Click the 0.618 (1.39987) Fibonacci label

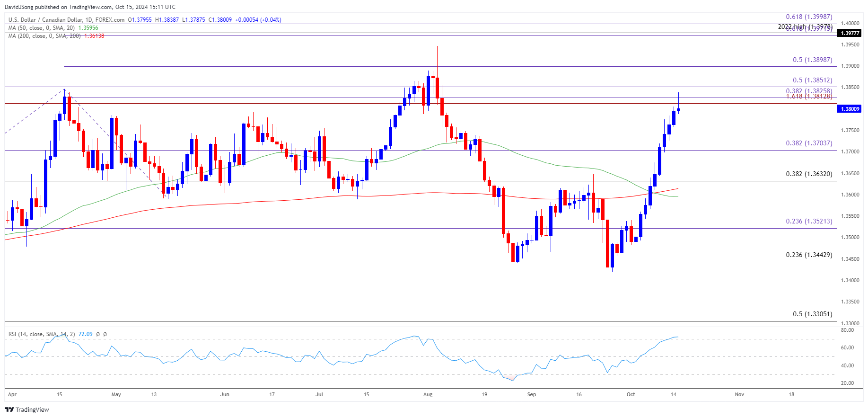pos(808,17)
